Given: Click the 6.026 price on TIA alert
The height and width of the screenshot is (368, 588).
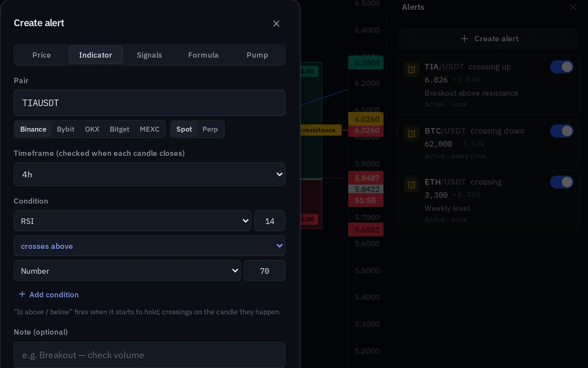Looking at the screenshot, I should coord(436,80).
